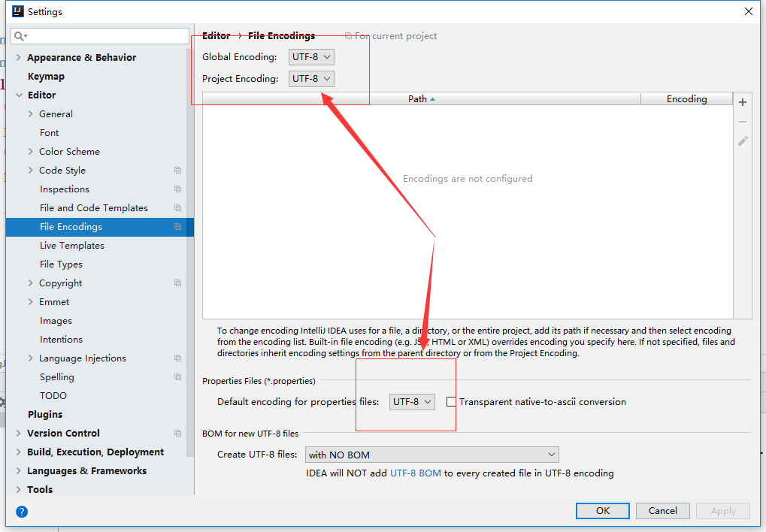Screen dimensions: 766x532
Task: Click project icon beside File and Code Templates
Action: (178, 207)
